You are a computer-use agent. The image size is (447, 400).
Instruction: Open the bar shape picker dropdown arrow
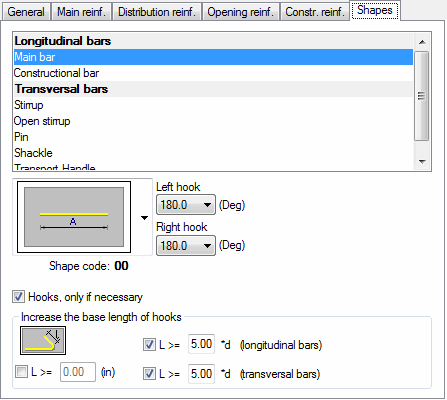click(144, 218)
